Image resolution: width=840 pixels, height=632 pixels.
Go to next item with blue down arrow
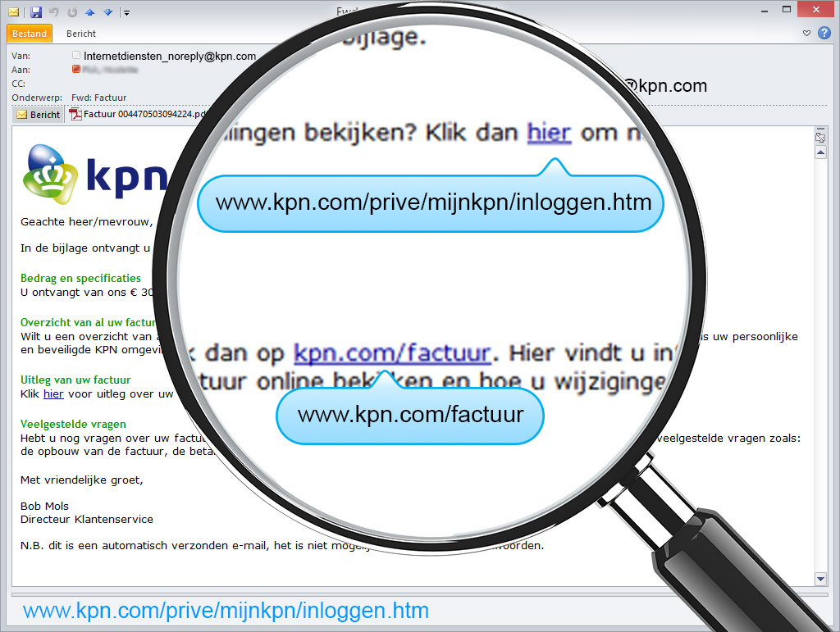107,11
